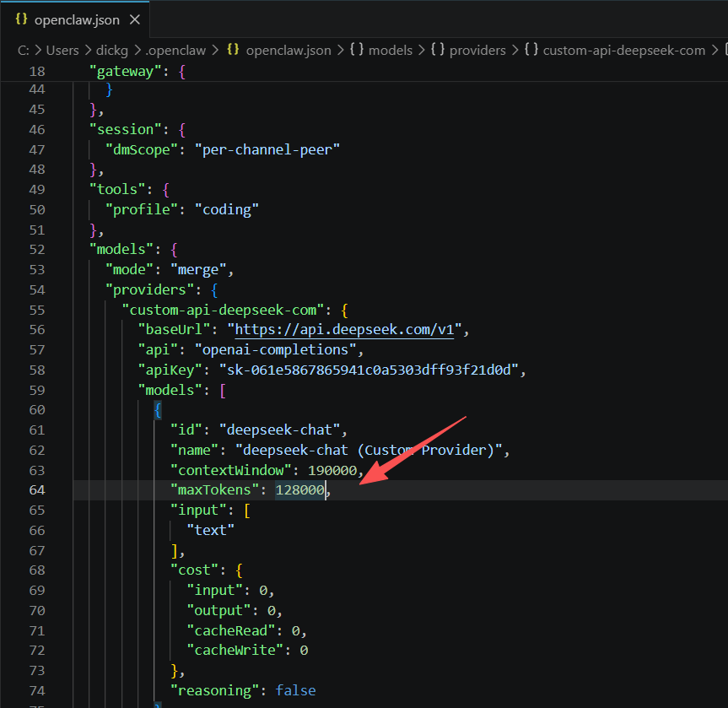728x708 pixels.
Task: Click the false value of reasoning
Action: coord(296,691)
